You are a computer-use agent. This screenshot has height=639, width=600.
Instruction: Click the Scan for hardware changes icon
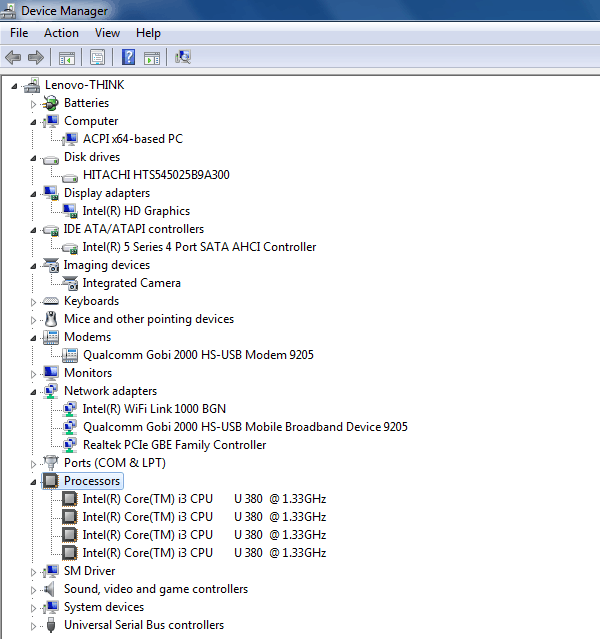[x=183, y=57]
